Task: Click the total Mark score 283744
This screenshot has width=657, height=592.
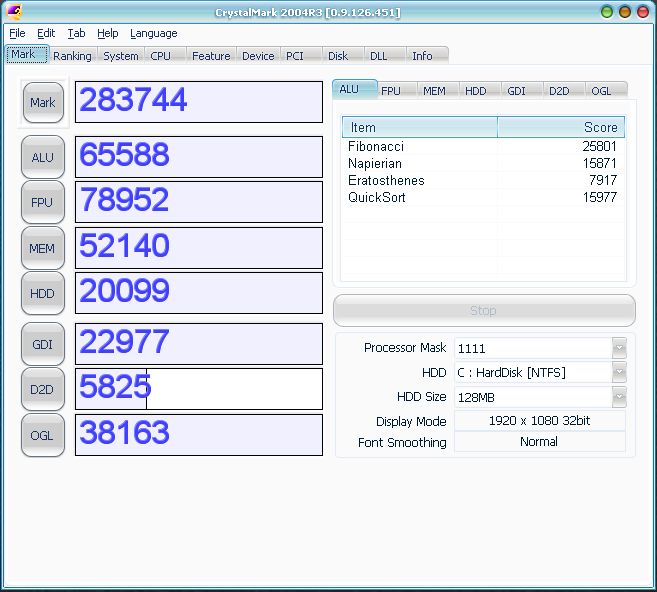Action: tap(199, 102)
